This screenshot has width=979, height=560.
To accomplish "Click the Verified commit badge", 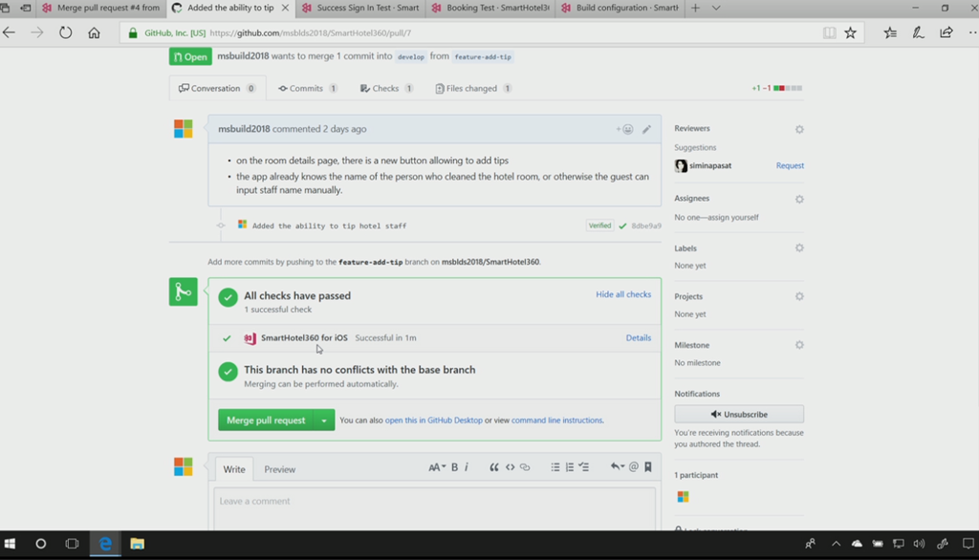I will 599,226.
